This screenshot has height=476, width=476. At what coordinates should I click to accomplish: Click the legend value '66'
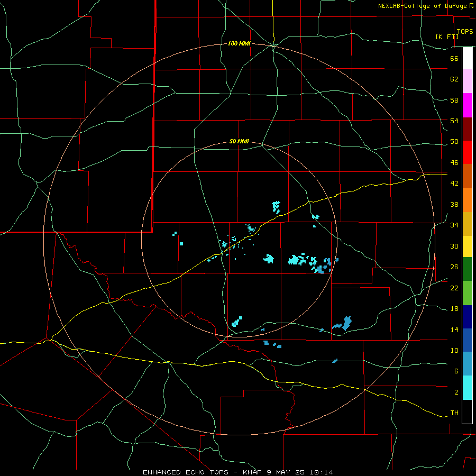454,58
